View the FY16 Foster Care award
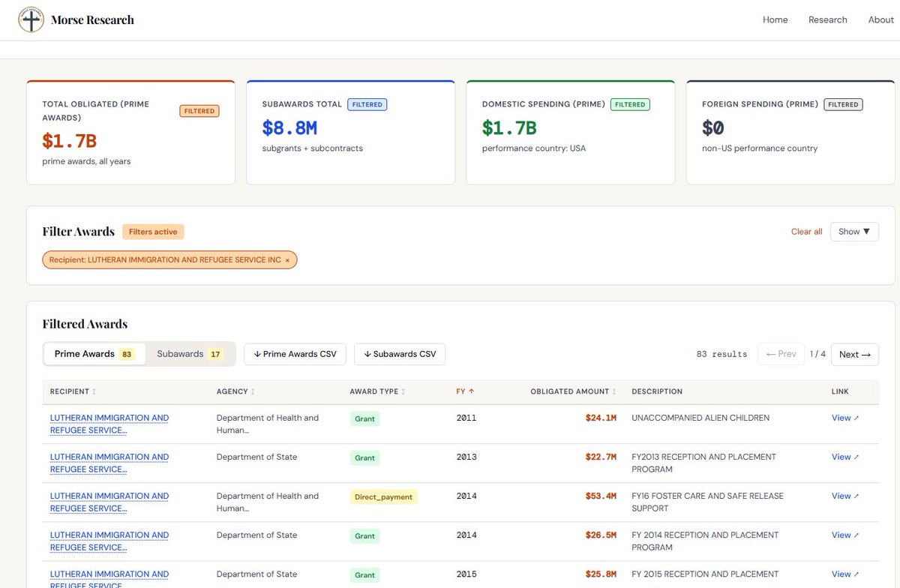Screen dimensions: 900x588 click(844, 496)
